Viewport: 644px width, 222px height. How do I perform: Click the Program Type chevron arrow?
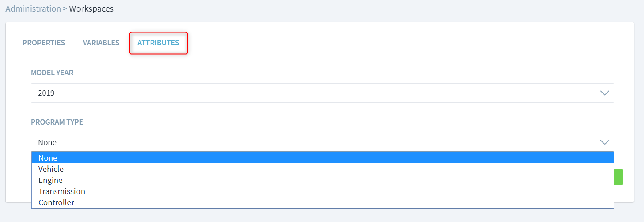click(604, 142)
